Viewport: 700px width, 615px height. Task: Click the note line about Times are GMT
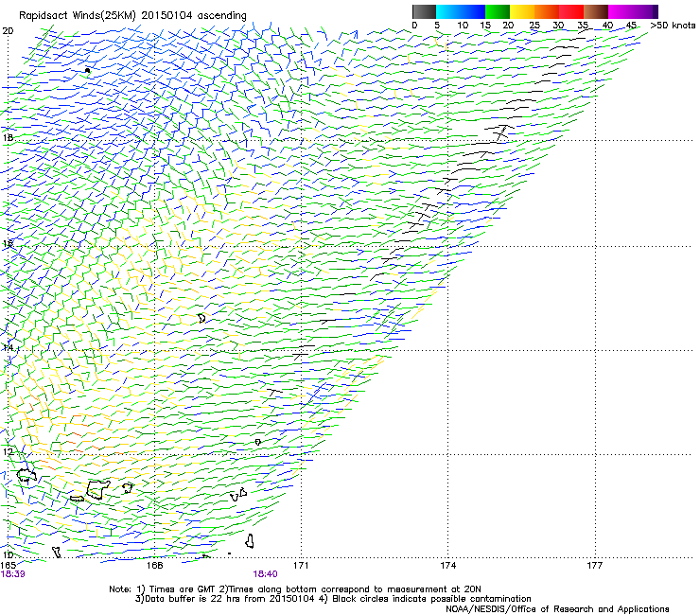click(x=295, y=589)
